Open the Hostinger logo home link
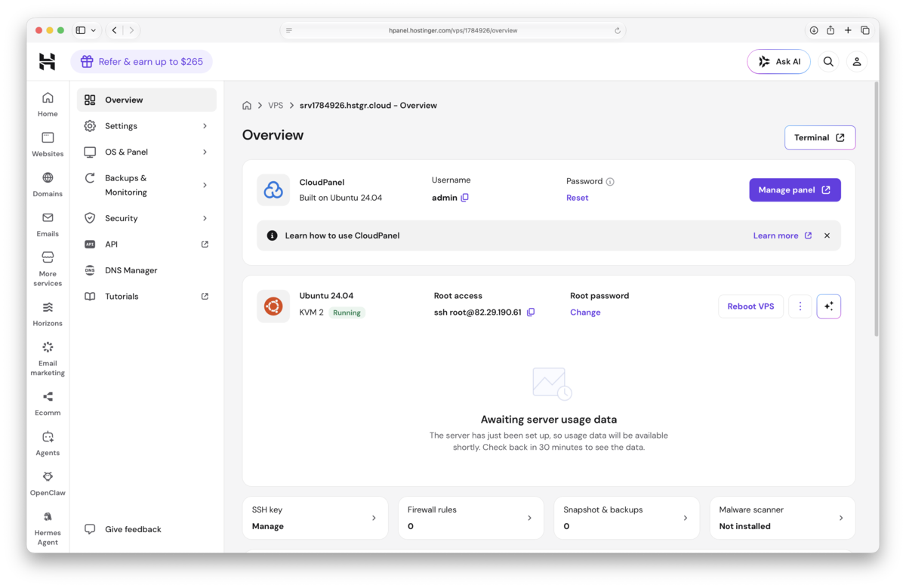Screen dimensions: 906x588 (48, 62)
